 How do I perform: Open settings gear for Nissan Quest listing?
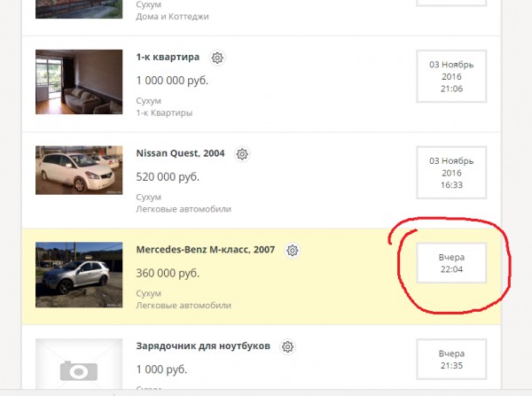click(242, 154)
